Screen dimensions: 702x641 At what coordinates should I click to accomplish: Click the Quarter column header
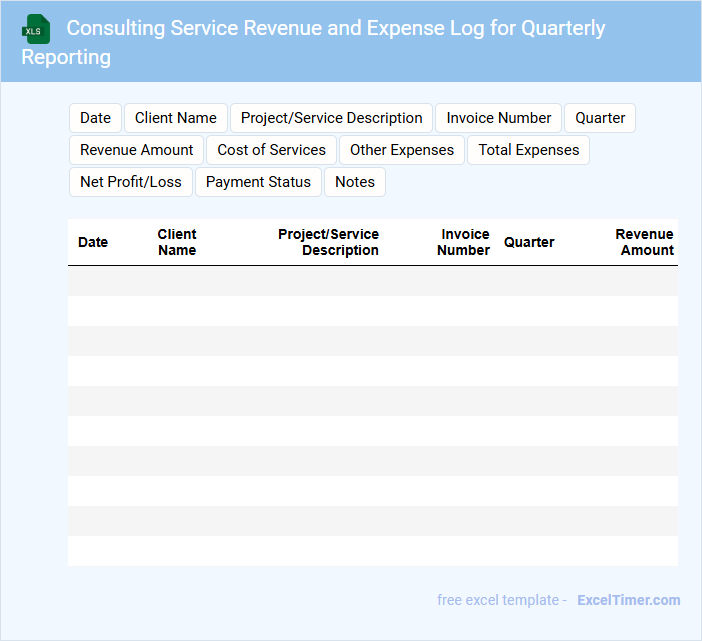point(529,242)
